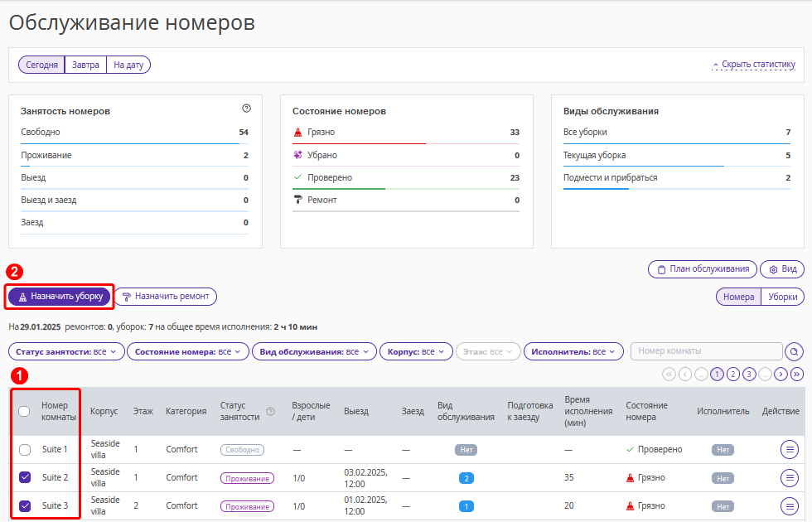The image size is (812, 522).
Task: Open the action menu icon for Suite 3
Action: pyautogui.click(x=789, y=506)
